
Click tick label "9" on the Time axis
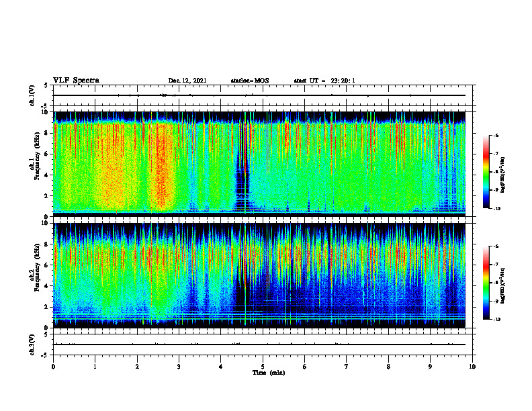[430, 367]
